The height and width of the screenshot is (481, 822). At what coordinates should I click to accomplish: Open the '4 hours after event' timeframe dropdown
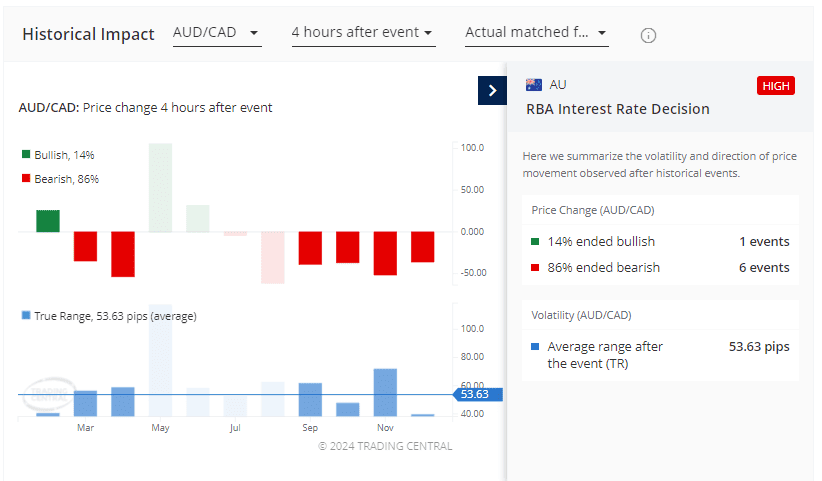(x=363, y=33)
